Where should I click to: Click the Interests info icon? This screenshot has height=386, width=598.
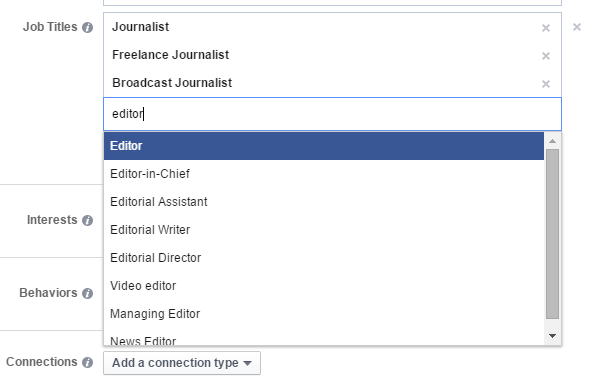(88, 220)
